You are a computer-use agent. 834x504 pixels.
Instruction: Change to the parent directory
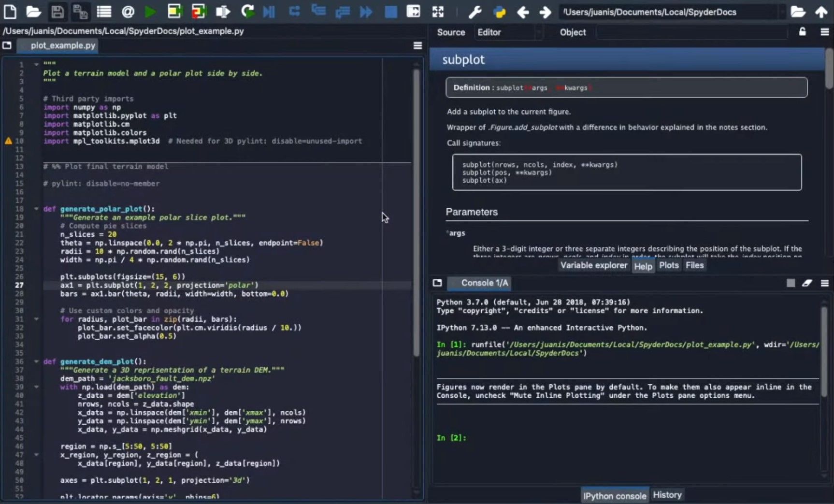point(821,12)
